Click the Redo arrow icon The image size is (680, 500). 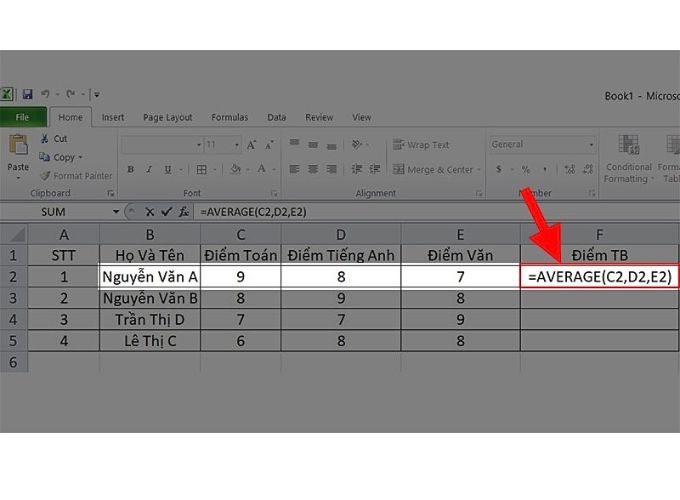click(71, 94)
